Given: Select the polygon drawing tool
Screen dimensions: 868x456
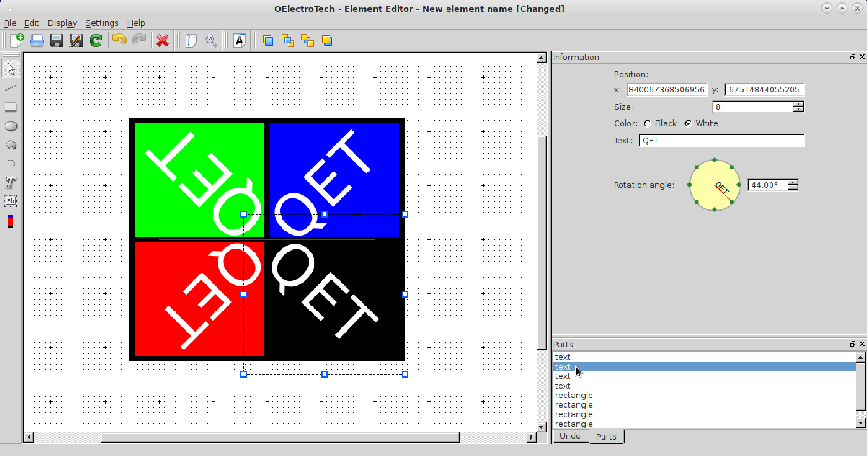Looking at the screenshot, I should pyautogui.click(x=11, y=145).
